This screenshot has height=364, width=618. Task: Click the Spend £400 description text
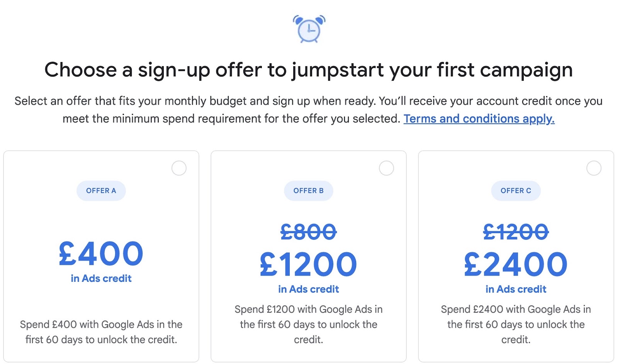(x=101, y=332)
